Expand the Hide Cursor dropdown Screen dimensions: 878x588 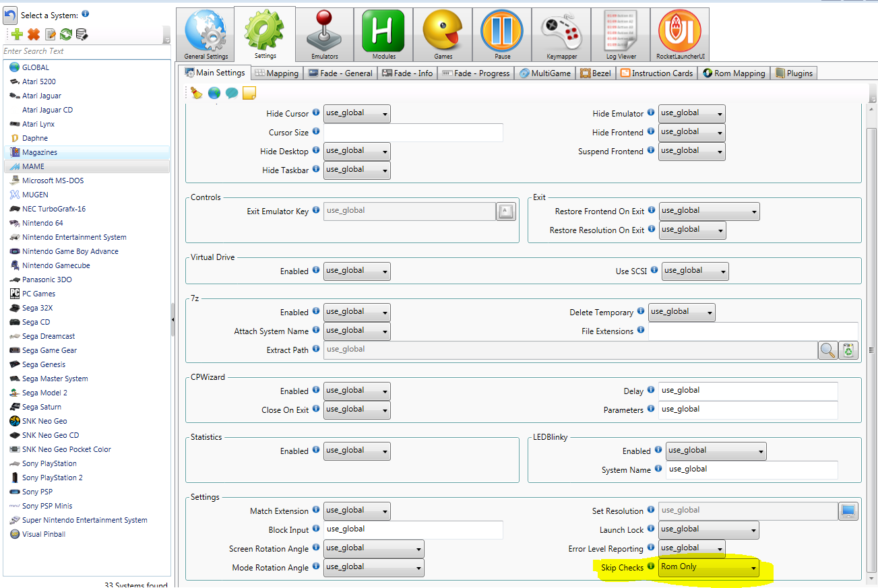pos(356,114)
